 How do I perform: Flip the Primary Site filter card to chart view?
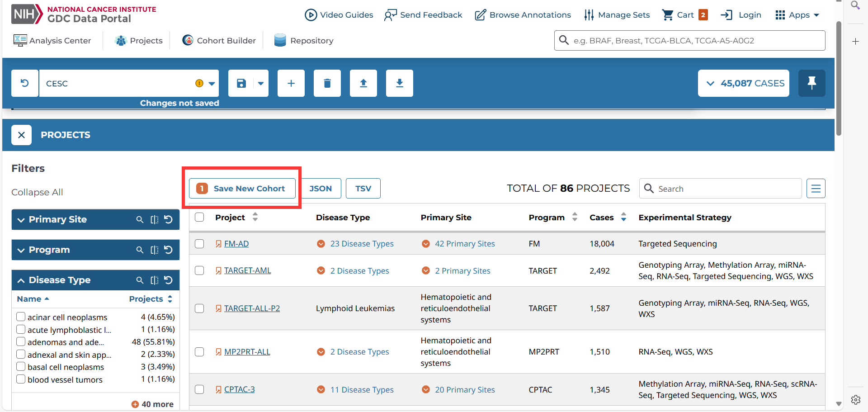154,219
